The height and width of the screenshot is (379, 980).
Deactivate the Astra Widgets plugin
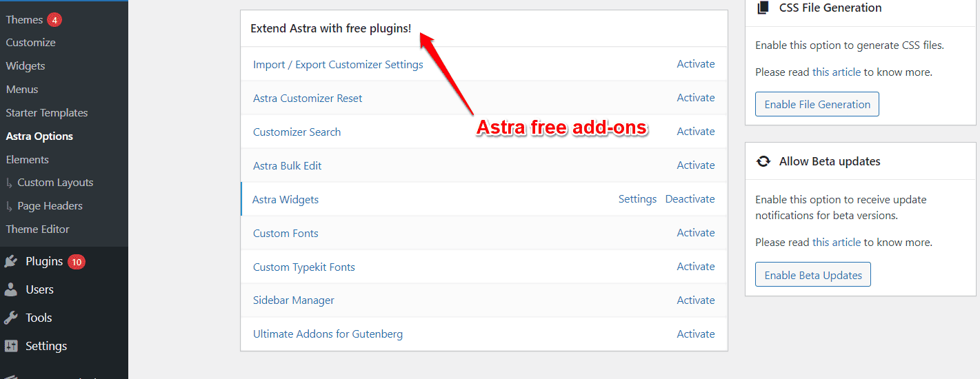(690, 199)
